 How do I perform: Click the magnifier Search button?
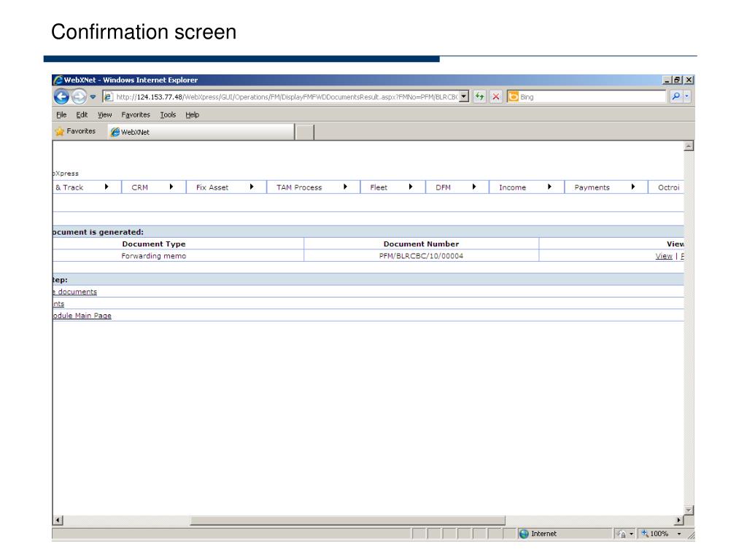[676, 97]
